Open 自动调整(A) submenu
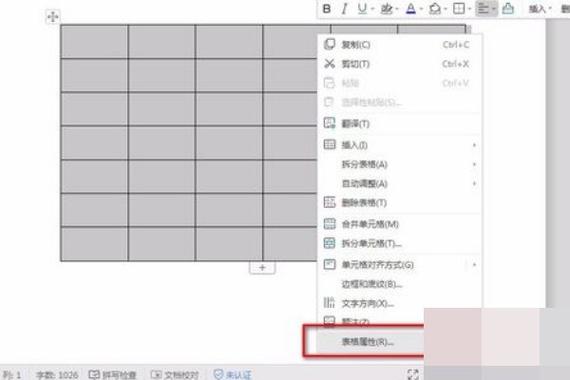 399,184
